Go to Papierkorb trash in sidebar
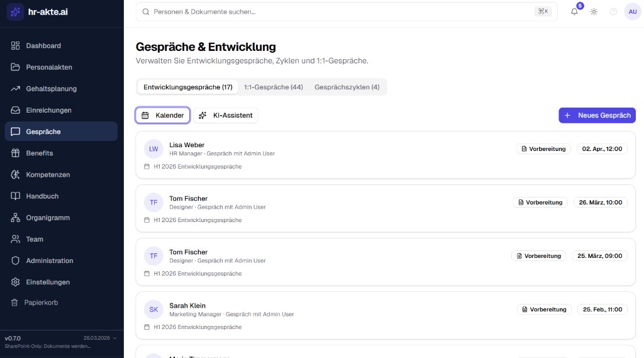Viewport: 644px width, 358px height. tap(42, 303)
